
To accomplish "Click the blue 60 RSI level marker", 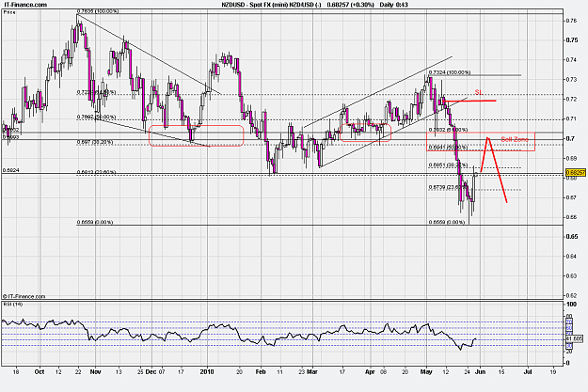I will pyautogui.click(x=569, y=327).
